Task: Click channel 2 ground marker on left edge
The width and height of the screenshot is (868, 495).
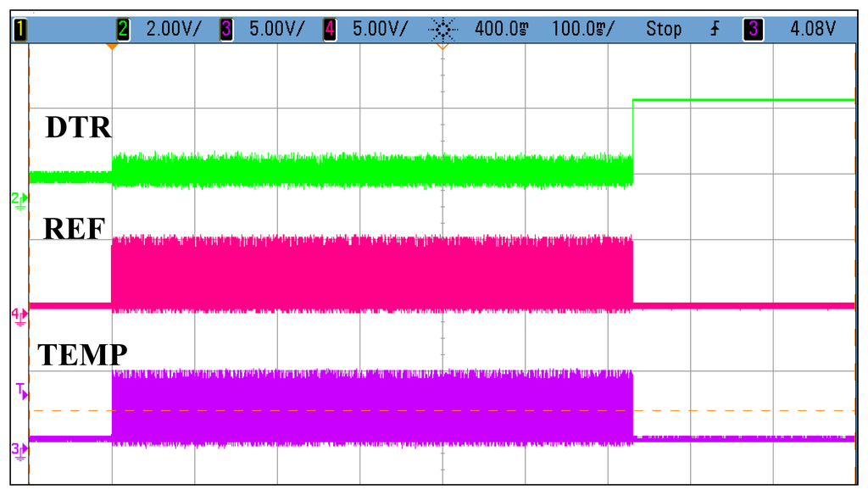Action: pyautogui.click(x=19, y=199)
